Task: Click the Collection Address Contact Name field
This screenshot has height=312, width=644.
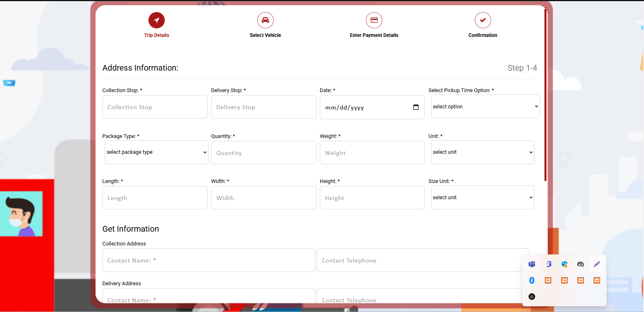Action: (x=209, y=260)
